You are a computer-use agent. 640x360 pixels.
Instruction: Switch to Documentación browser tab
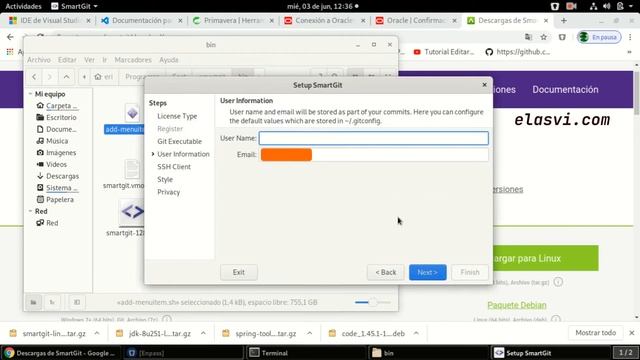[x=141, y=20]
